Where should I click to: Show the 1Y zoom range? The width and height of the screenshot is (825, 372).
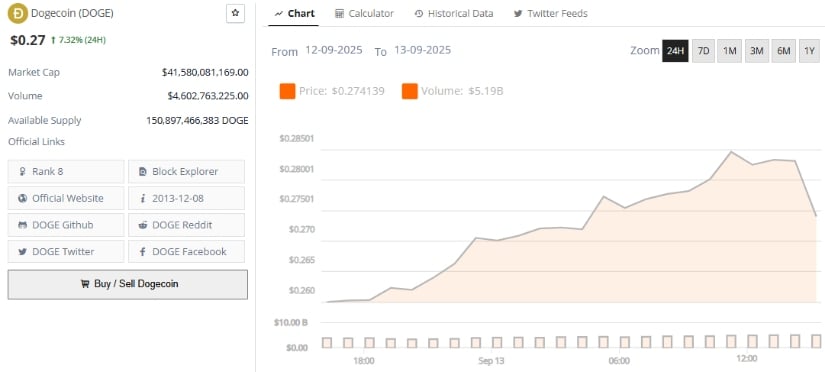[809, 51]
